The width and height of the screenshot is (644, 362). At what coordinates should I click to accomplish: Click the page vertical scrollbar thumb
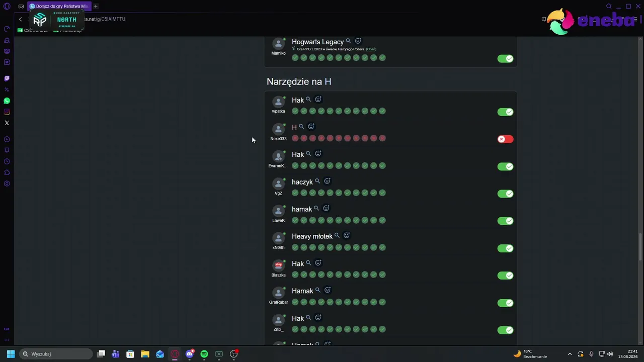click(640, 247)
